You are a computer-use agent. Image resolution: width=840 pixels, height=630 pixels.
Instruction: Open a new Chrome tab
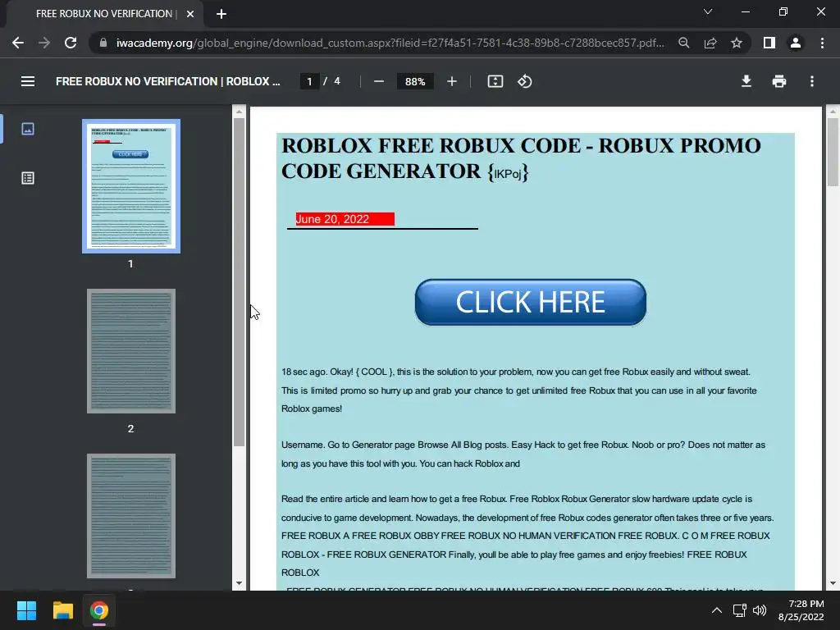tap(221, 14)
